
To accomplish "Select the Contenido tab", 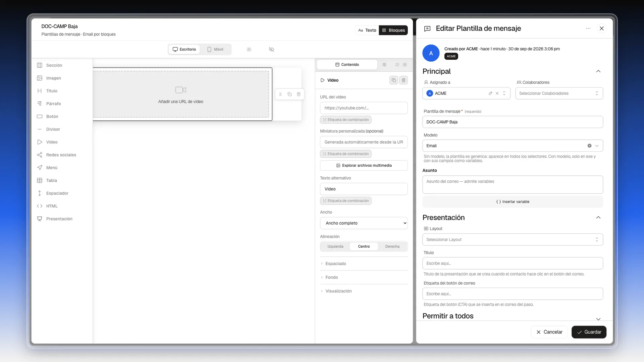I will pos(347,65).
